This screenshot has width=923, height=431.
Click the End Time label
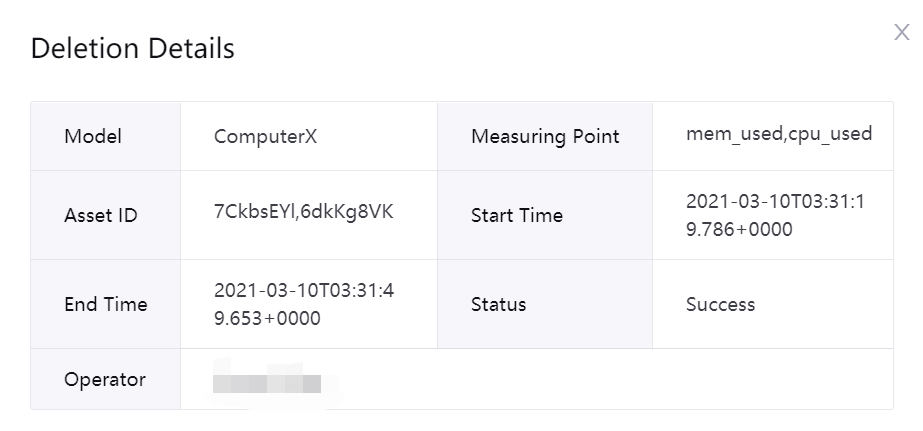click(x=105, y=304)
